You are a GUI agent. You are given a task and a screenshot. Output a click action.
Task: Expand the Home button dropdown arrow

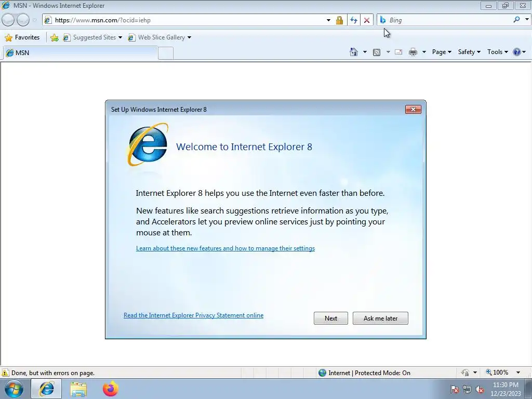tap(365, 52)
